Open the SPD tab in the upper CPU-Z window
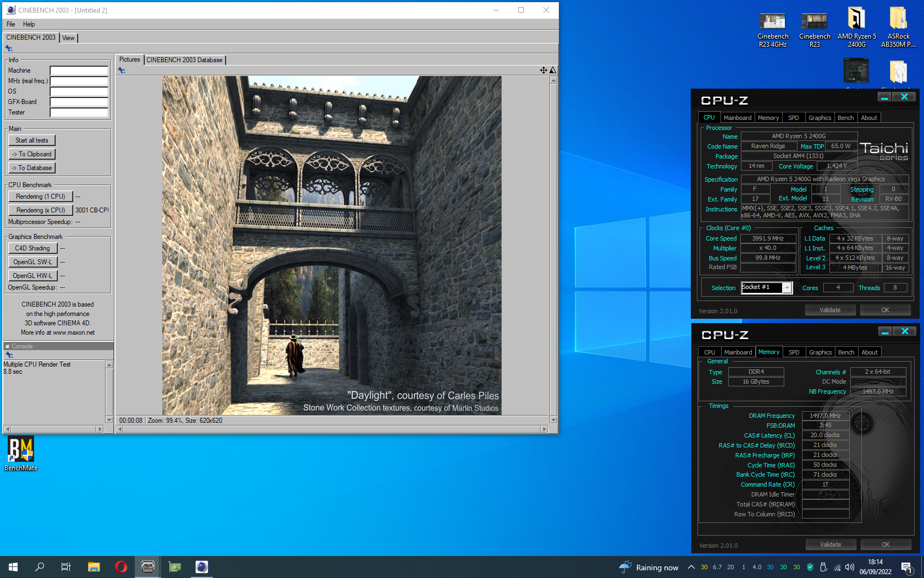924x578 pixels. tap(793, 118)
